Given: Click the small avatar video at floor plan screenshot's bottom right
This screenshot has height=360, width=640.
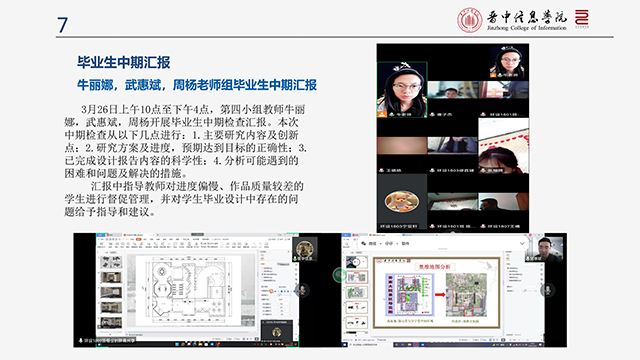Looking at the screenshot, I should (x=277, y=331).
